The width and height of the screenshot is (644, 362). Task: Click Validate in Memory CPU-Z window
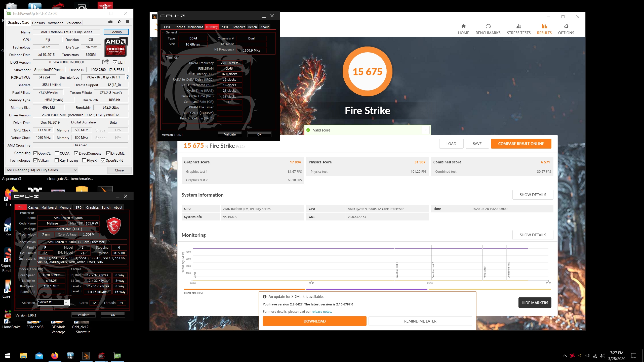pos(230,134)
